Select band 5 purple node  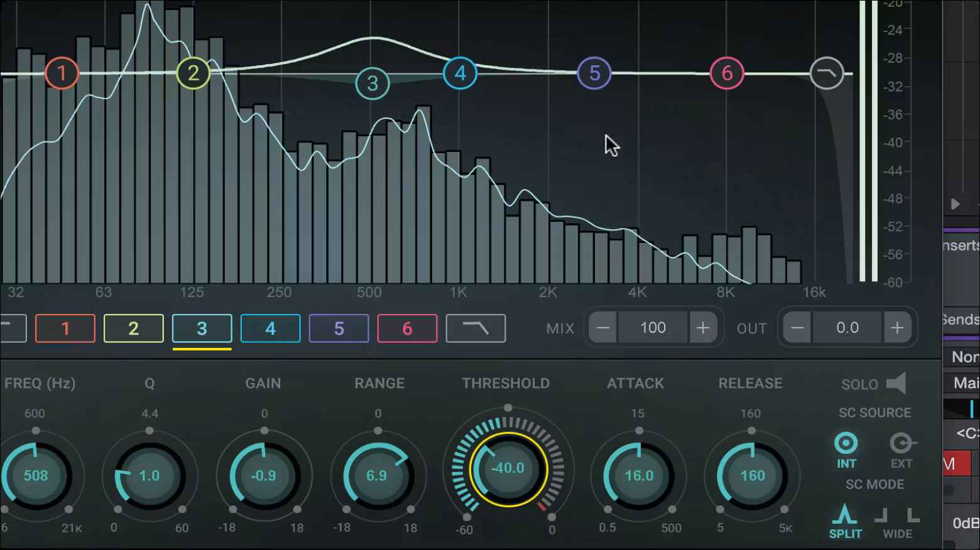click(594, 73)
